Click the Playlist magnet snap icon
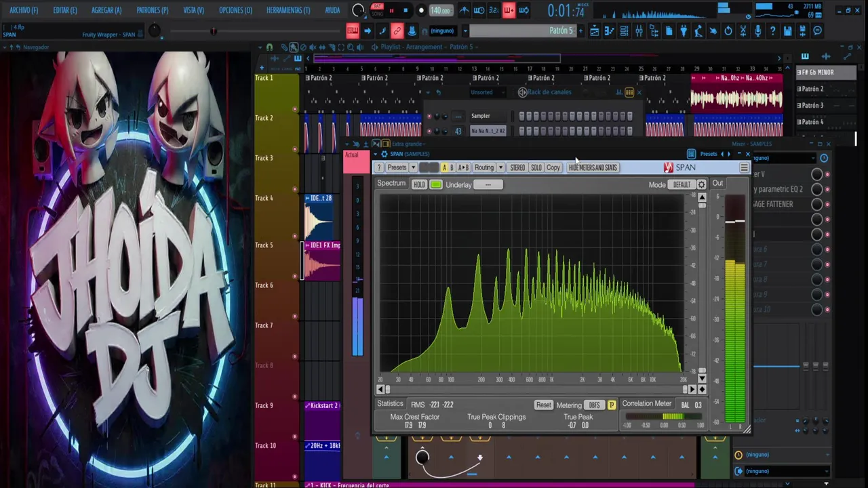 click(269, 47)
